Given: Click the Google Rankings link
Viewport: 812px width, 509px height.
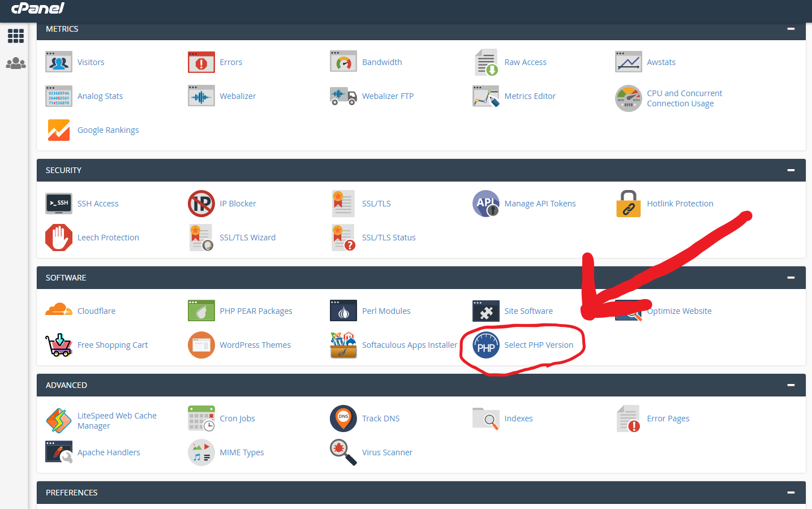Looking at the screenshot, I should (x=108, y=130).
